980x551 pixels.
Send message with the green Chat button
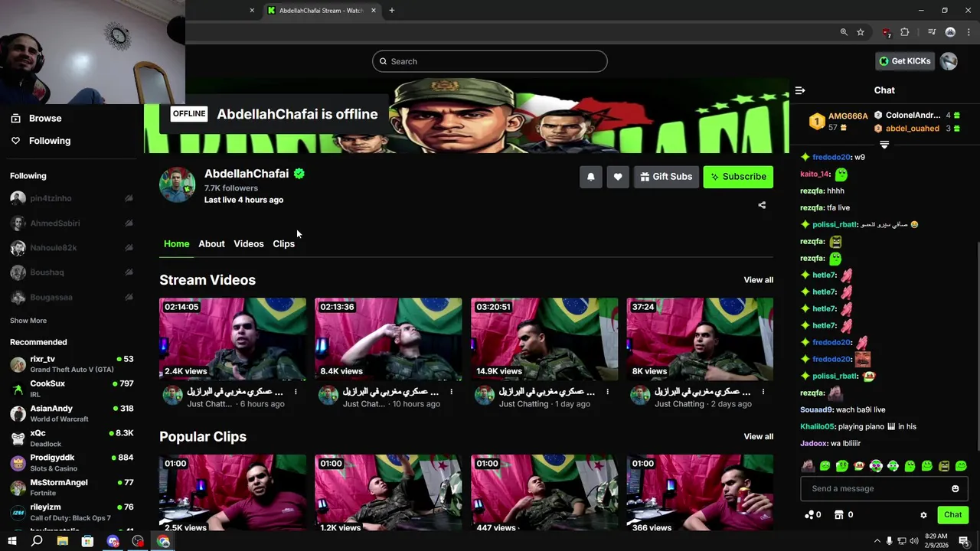tap(952, 515)
